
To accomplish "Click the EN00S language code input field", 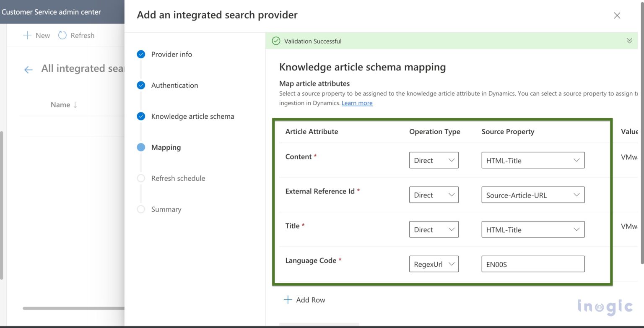I will pos(532,264).
